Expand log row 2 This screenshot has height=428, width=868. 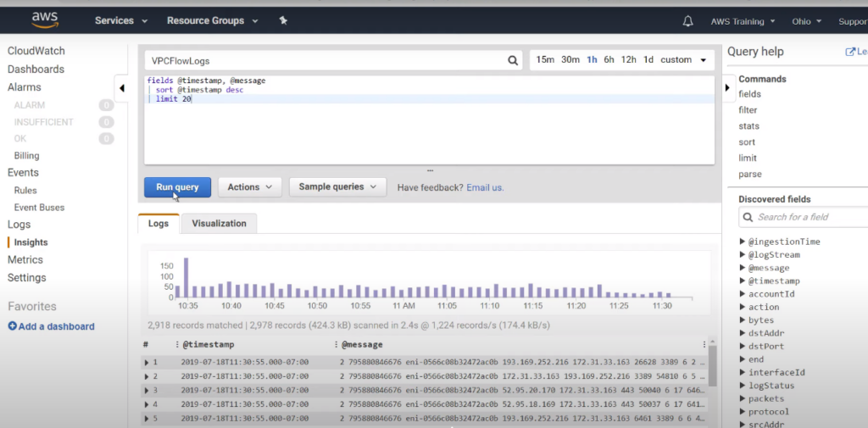tap(147, 376)
